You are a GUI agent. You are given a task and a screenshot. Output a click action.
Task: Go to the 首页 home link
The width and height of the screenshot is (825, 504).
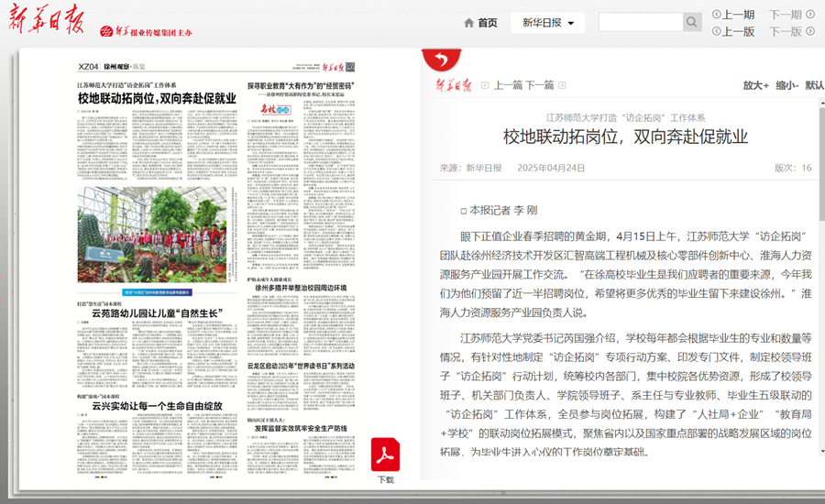(480, 23)
